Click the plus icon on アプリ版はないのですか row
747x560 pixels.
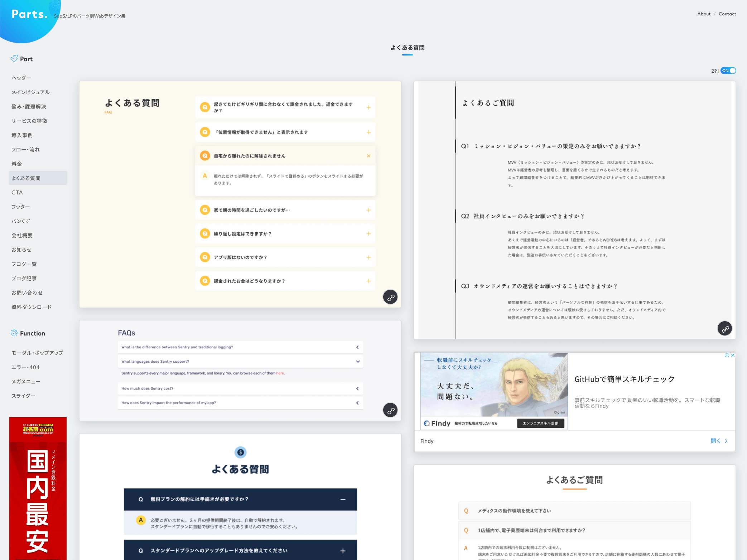[368, 258]
